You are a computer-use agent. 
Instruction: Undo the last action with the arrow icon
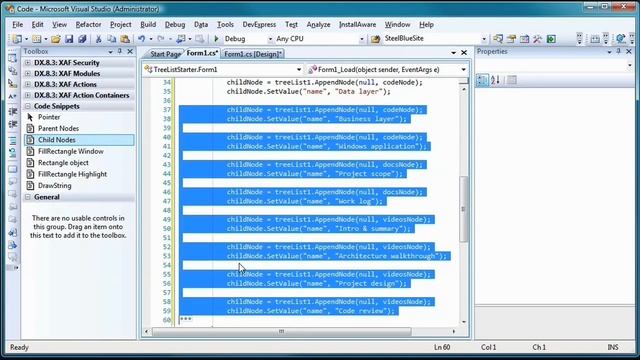click(x=141, y=39)
